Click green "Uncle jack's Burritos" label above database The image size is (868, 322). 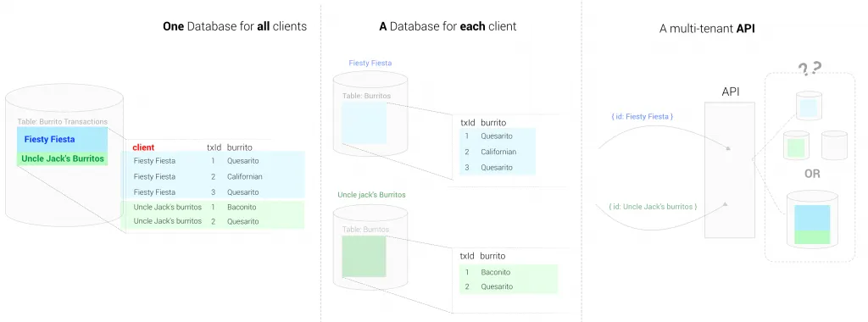[371, 195]
